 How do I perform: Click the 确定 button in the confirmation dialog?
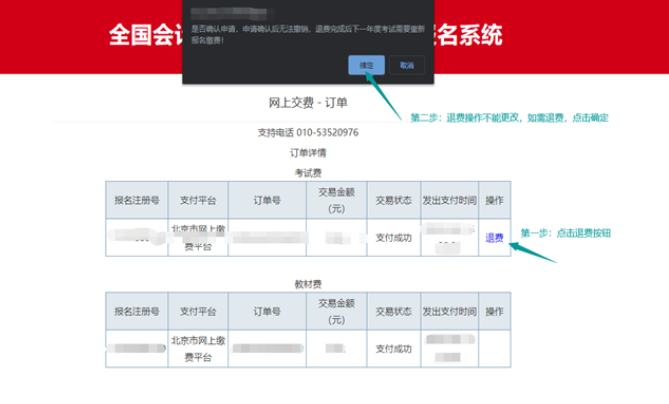tap(366, 65)
